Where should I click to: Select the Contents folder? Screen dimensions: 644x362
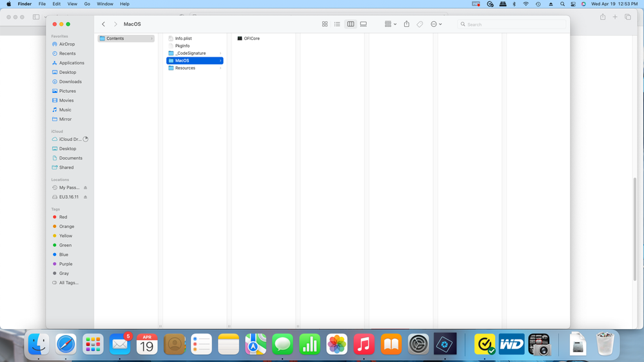[126, 38]
